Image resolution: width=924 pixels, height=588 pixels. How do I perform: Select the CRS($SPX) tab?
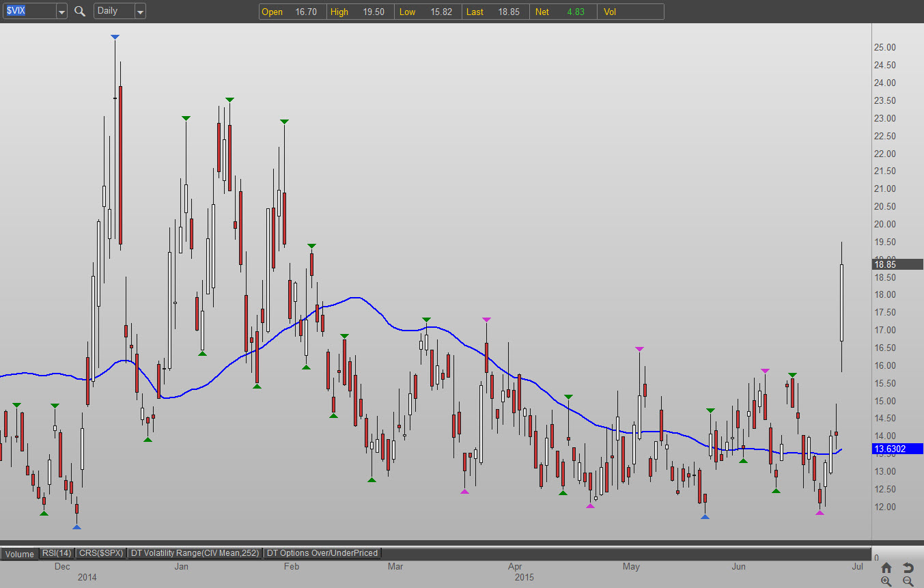pos(100,553)
